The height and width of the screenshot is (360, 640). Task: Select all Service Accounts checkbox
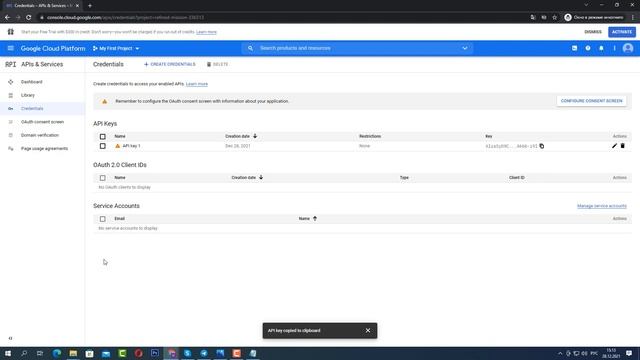102,219
